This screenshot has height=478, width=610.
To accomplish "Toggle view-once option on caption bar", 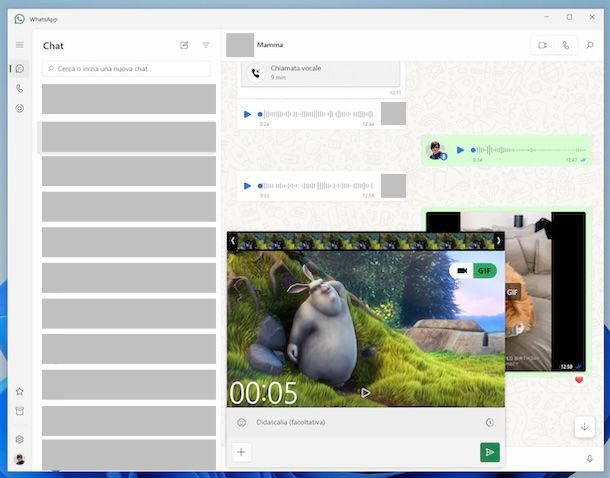I will tap(490, 422).
